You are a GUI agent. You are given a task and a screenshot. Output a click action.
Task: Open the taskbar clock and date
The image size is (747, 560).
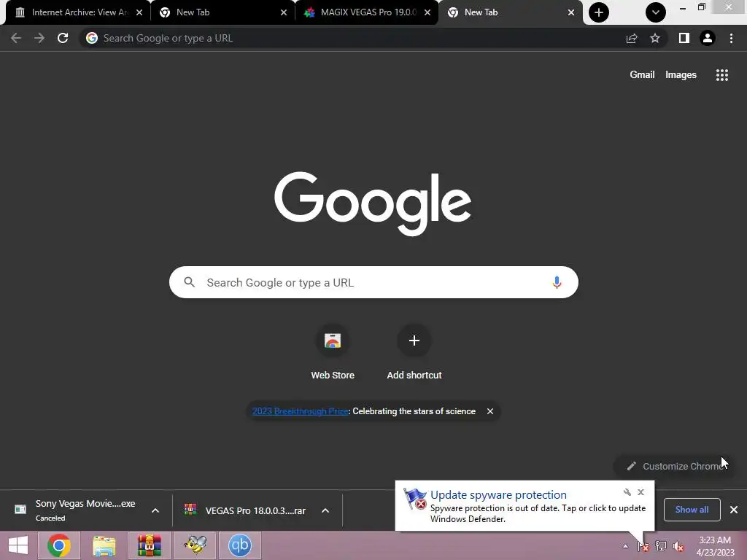click(715, 546)
